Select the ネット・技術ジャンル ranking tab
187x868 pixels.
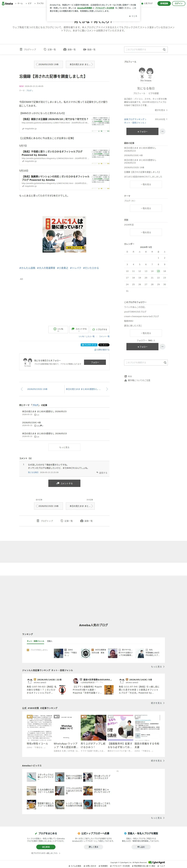click(36, 641)
